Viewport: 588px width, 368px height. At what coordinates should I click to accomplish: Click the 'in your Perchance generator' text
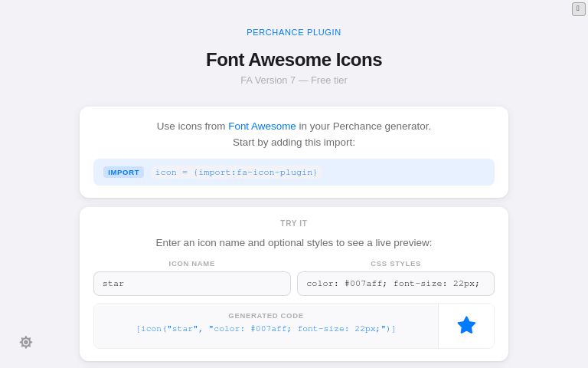point(364,127)
